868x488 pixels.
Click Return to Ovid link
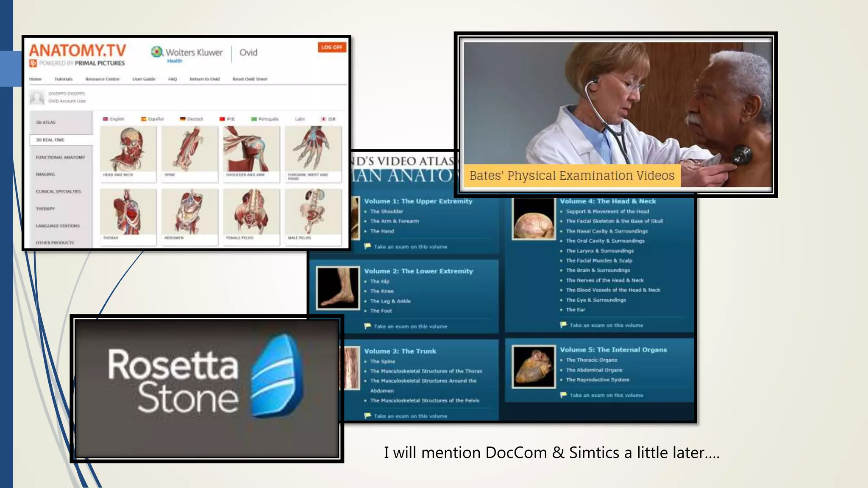coord(205,79)
